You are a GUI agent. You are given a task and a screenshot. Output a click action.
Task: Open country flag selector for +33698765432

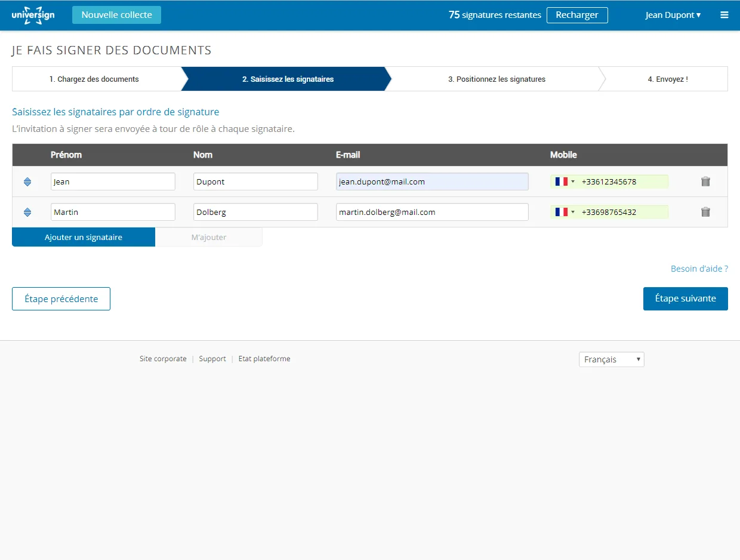click(x=565, y=212)
